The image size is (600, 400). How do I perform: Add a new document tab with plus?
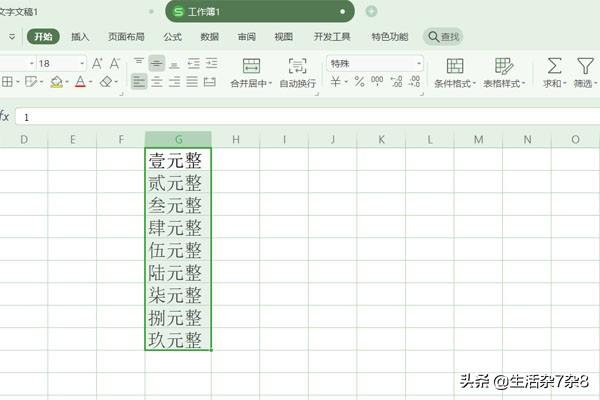click(371, 11)
